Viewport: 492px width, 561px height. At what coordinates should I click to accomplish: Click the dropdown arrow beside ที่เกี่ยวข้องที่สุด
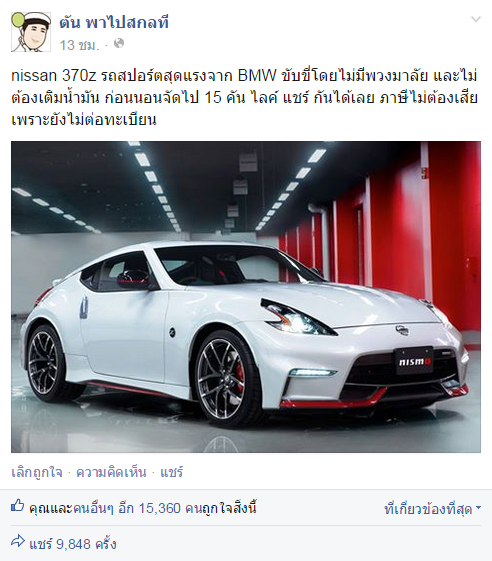click(x=478, y=508)
